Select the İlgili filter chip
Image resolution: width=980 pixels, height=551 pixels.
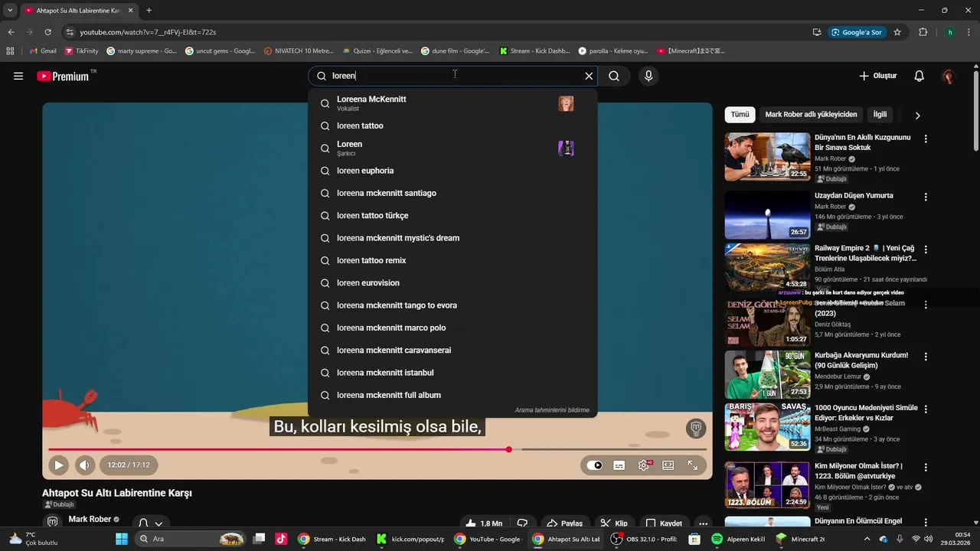(x=880, y=115)
